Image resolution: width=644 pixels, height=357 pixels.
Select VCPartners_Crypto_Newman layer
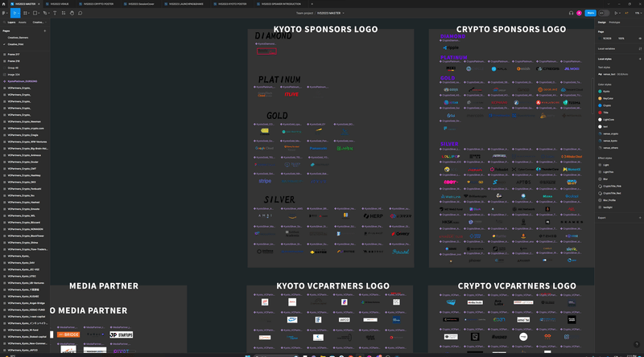tap(25, 121)
